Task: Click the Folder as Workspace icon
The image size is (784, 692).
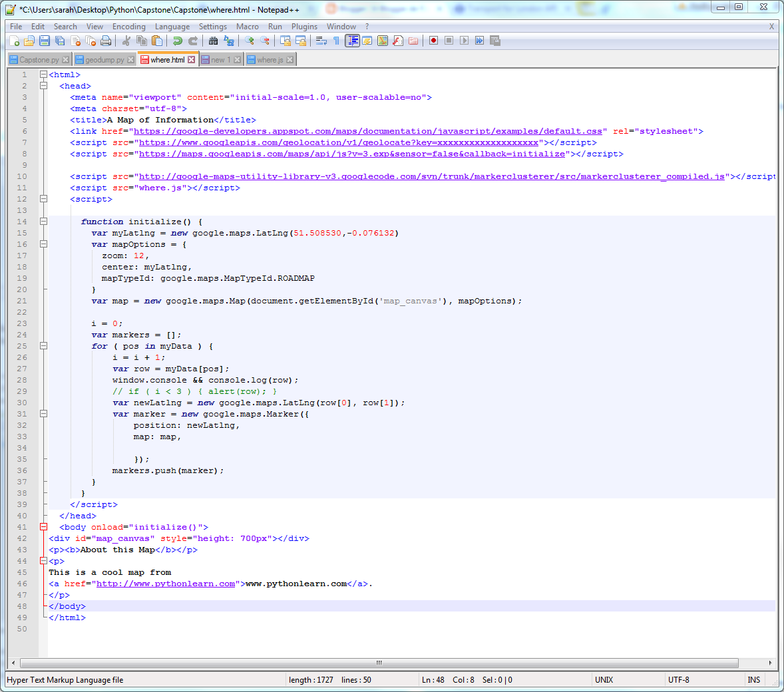Action: click(413, 41)
